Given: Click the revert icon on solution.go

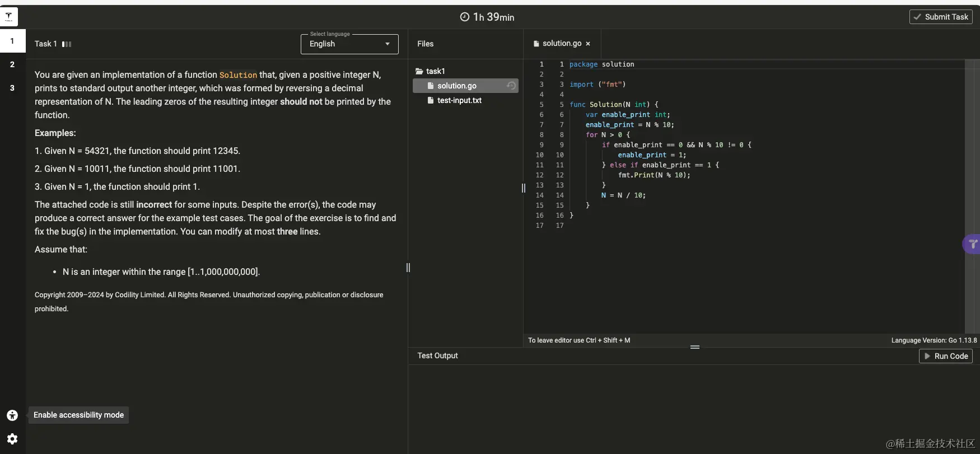Looking at the screenshot, I should coord(511,86).
